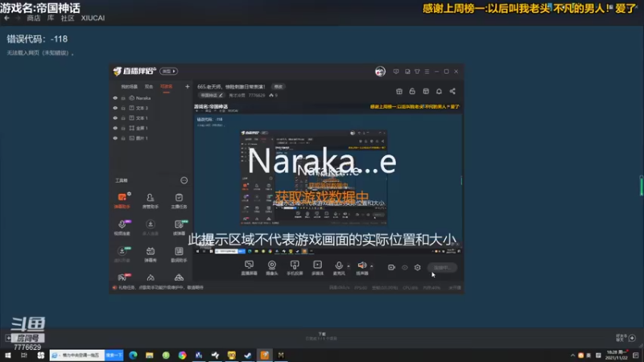
Task: Open Microsoft Edge from the taskbar
Action: (133, 355)
